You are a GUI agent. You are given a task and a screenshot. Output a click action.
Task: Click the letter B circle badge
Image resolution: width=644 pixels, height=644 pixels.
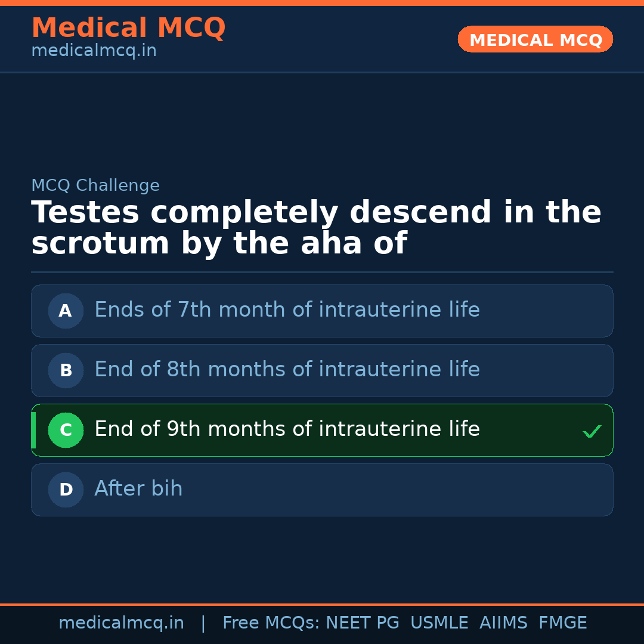tap(66, 370)
